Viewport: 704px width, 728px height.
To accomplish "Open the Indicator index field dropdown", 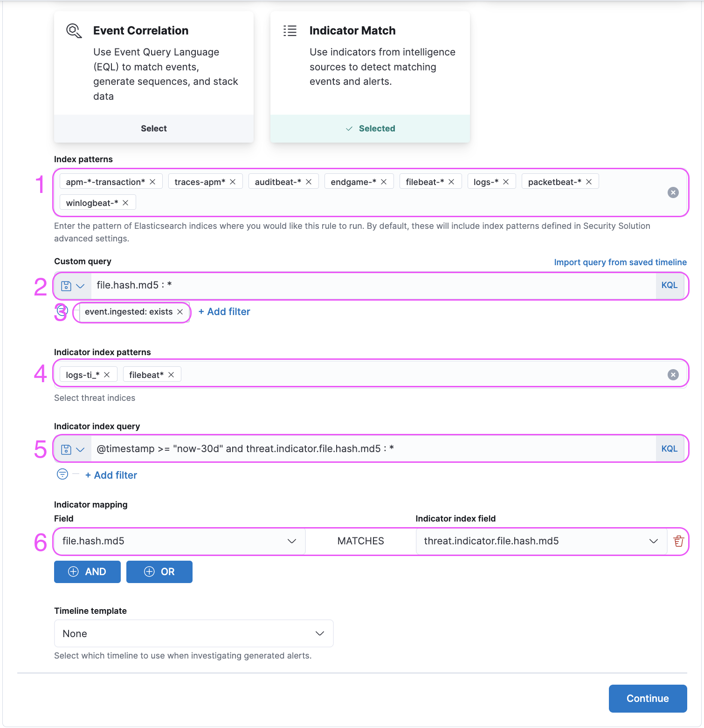I will click(x=653, y=541).
